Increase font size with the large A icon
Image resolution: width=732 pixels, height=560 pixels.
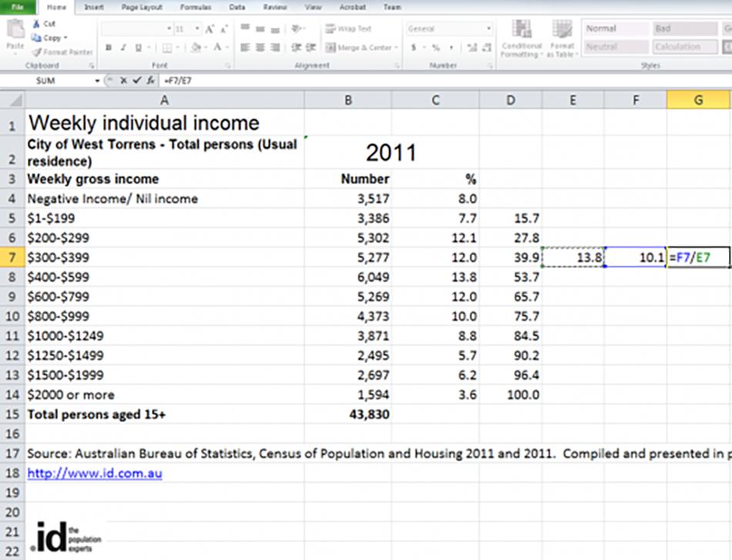[210, 29]
